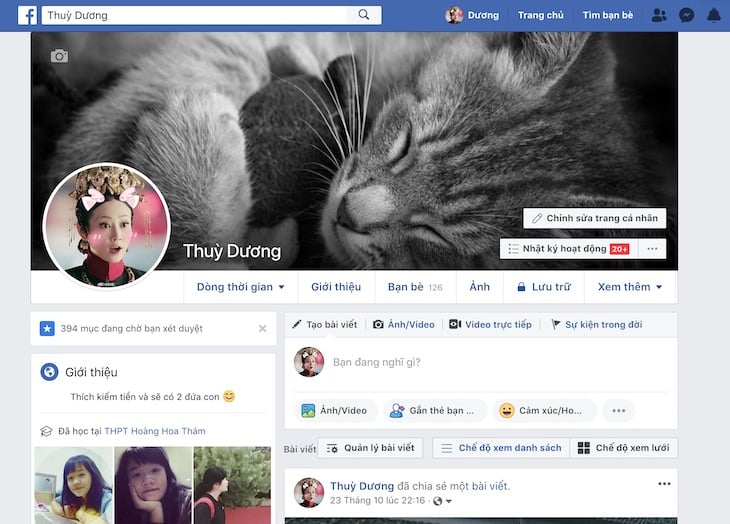Open the middle featured photo thumbnail

[153, 485]
